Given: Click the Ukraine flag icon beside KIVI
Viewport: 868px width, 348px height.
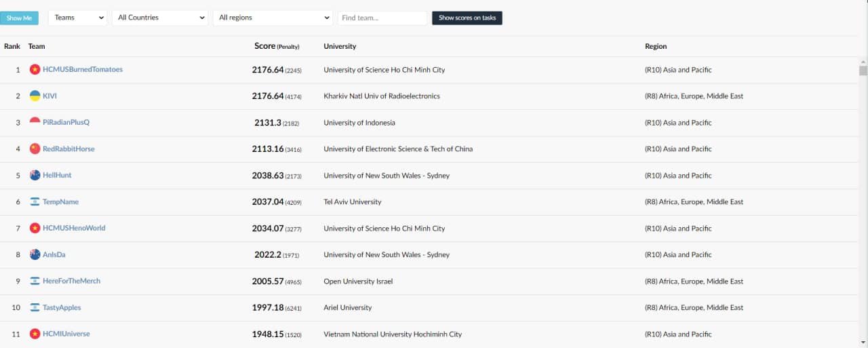Looking at the screenshot, I should click(35, 96).
